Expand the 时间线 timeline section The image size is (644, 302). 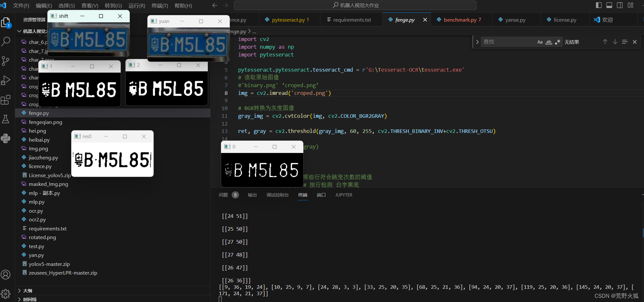tap(113, 299)
